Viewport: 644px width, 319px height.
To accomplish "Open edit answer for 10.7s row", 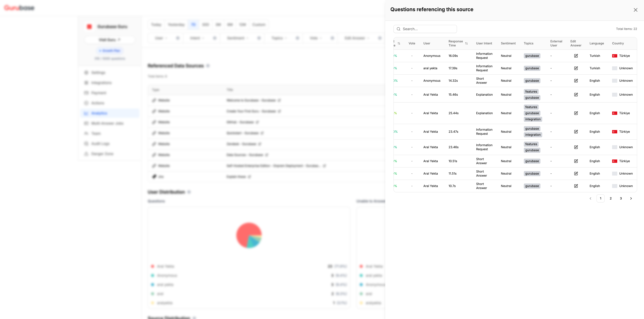I will pyautogui.click(x=576, y=186).
